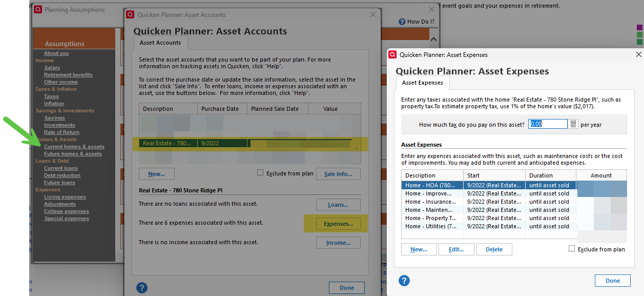Select the Home - HOA expense row
Image resolution: width=644 pixels, height=296 pixels.
coord(514,185)
